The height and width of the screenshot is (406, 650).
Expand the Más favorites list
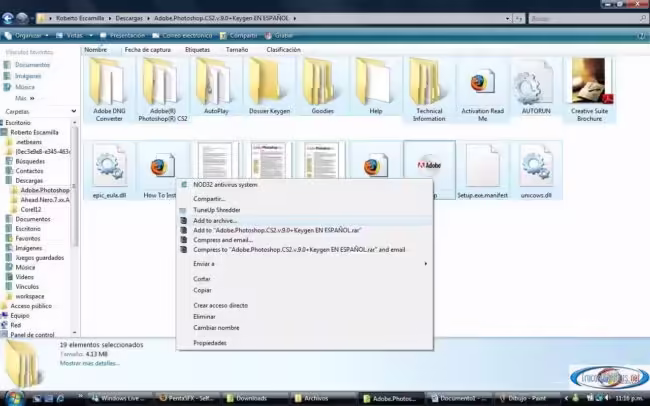point(25,98)
